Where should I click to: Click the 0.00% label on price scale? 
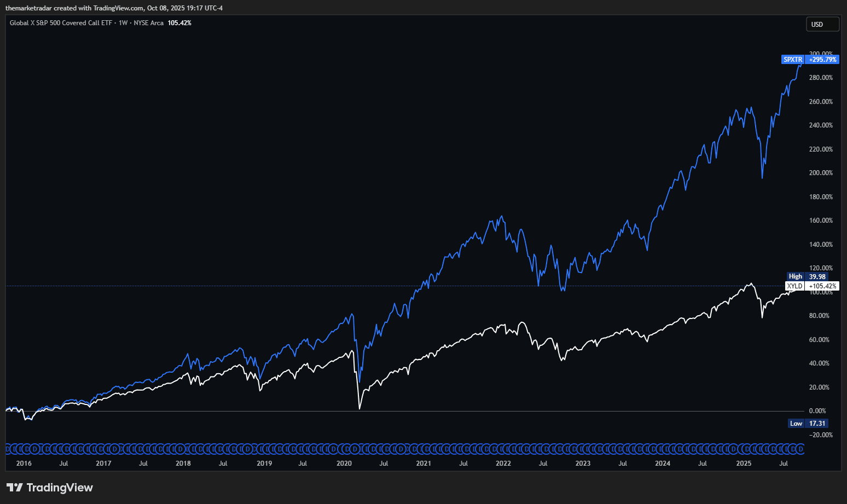point(817,411)
